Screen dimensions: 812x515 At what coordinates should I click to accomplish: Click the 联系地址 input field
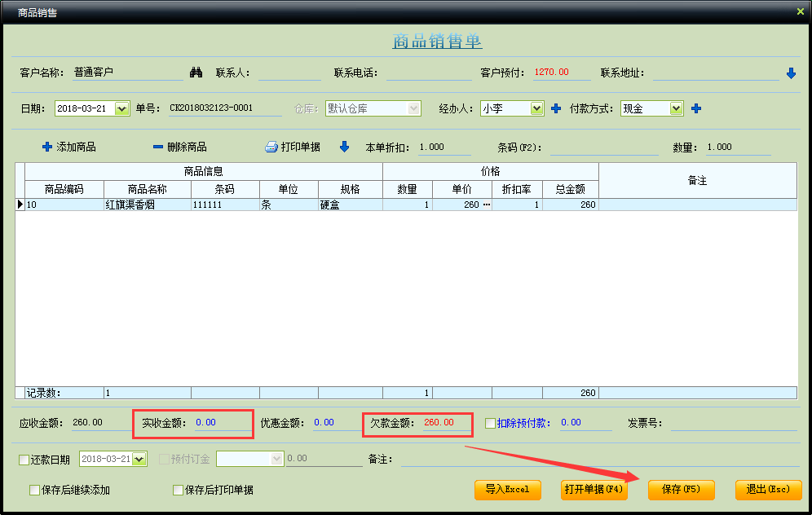click(x=716, y=73)
